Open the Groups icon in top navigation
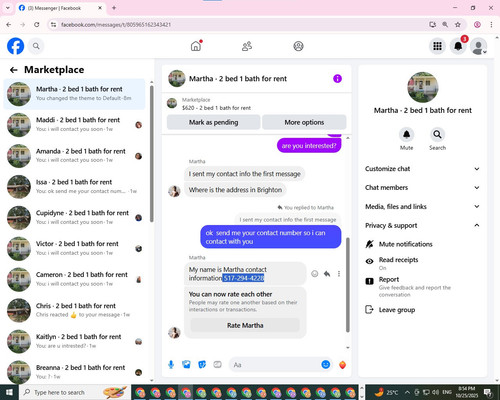Screen dimensions: 500x400 tap(298, 46)
